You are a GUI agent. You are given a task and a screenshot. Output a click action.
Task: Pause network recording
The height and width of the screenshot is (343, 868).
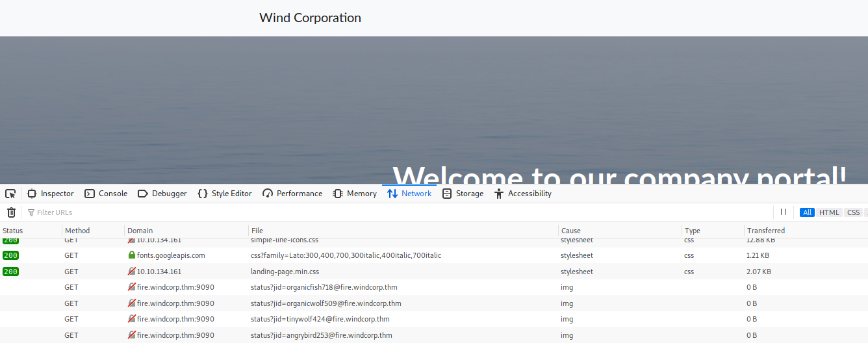[x=784, y=212]
